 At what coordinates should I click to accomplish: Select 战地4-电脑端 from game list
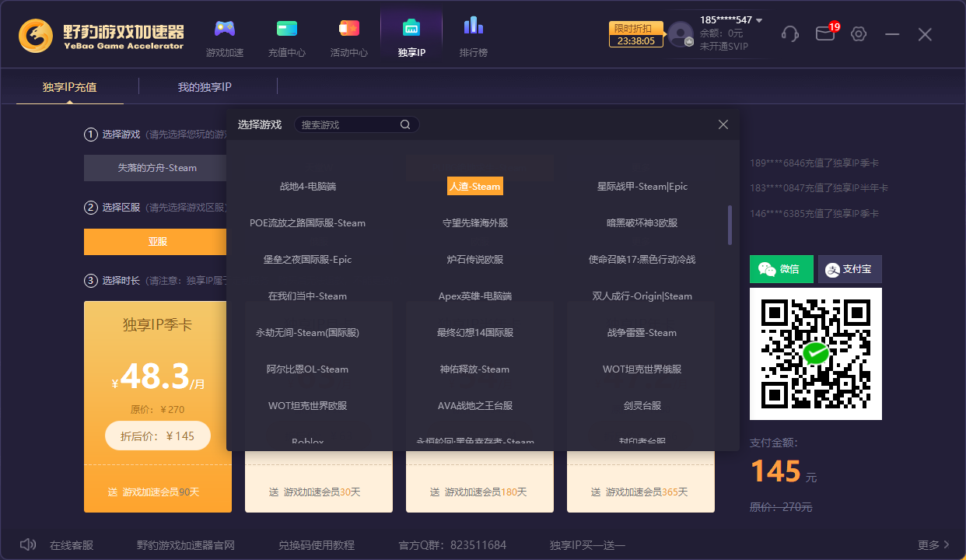pos(308,187)
